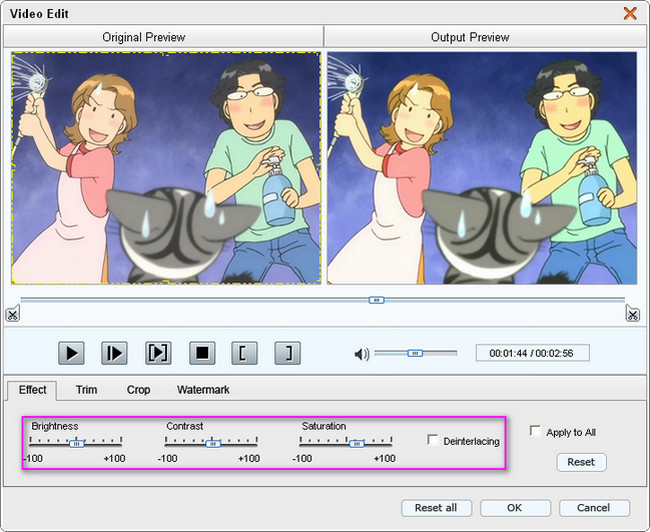
Task: Confirm with the OK button
Action: 515,508
